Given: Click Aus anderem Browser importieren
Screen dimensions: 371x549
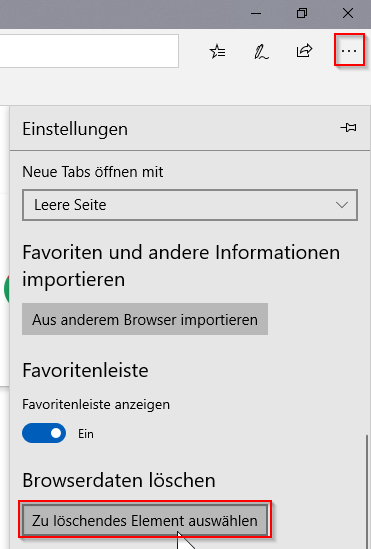Looking at the screenshot, I should pyautogui.click(x=145, y=319).
